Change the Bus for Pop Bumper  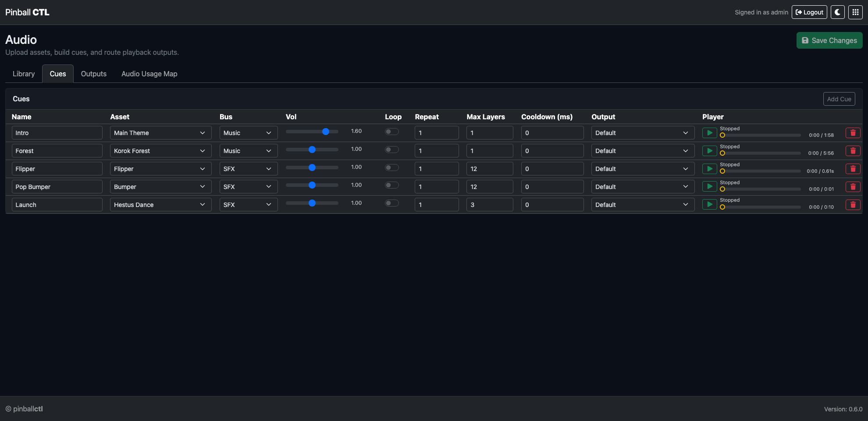[x=248, y=186]
